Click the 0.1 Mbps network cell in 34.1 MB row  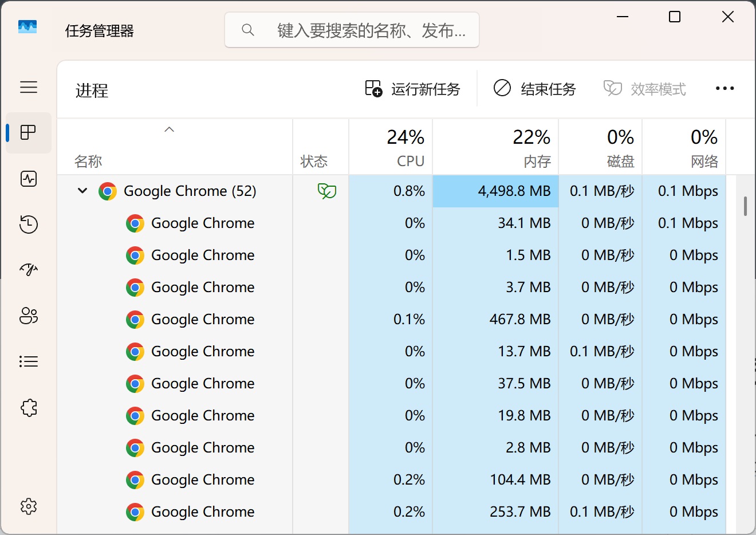(684, 223)
